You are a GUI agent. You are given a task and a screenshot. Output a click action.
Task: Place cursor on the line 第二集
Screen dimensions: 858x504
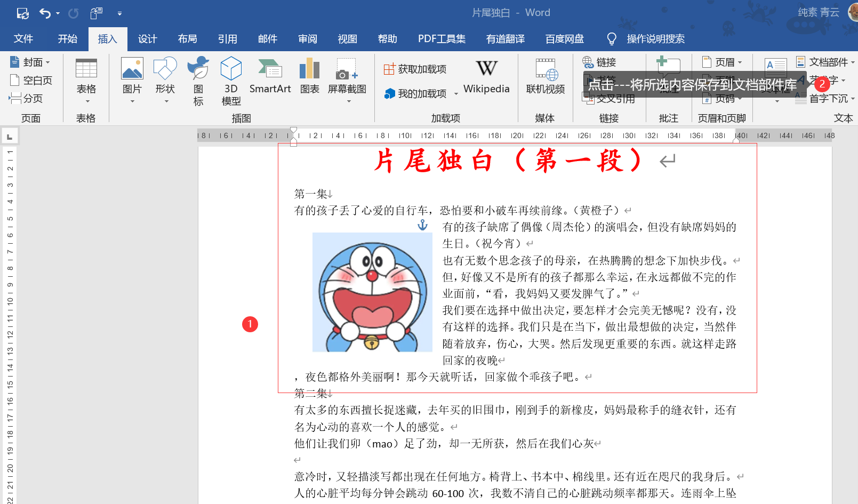coord(311,394)
